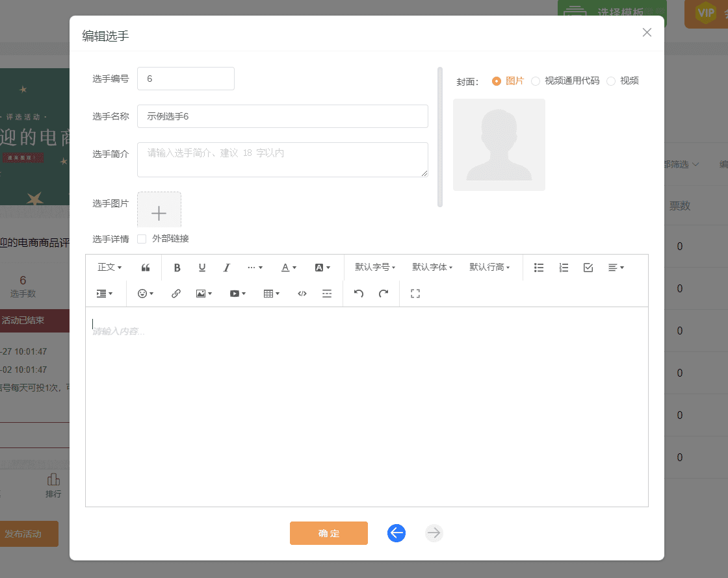
Task: Insert a checklist item
Action: (588, 267)
